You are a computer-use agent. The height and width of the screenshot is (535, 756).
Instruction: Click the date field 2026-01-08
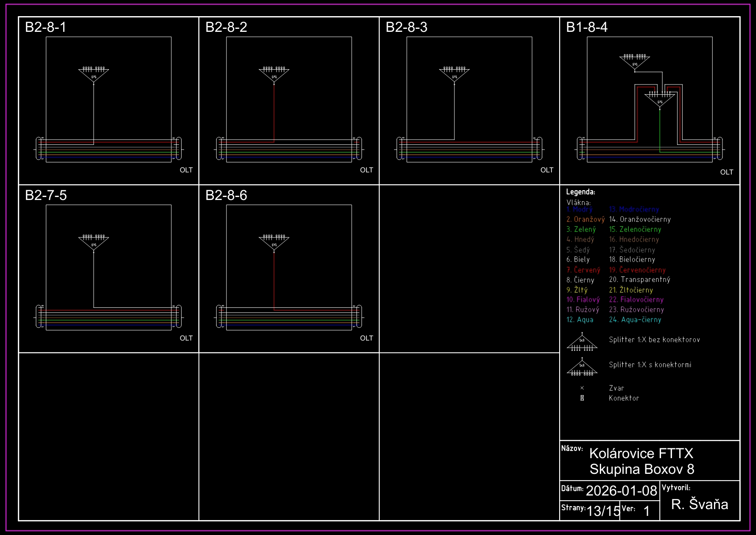pos(621,490)
